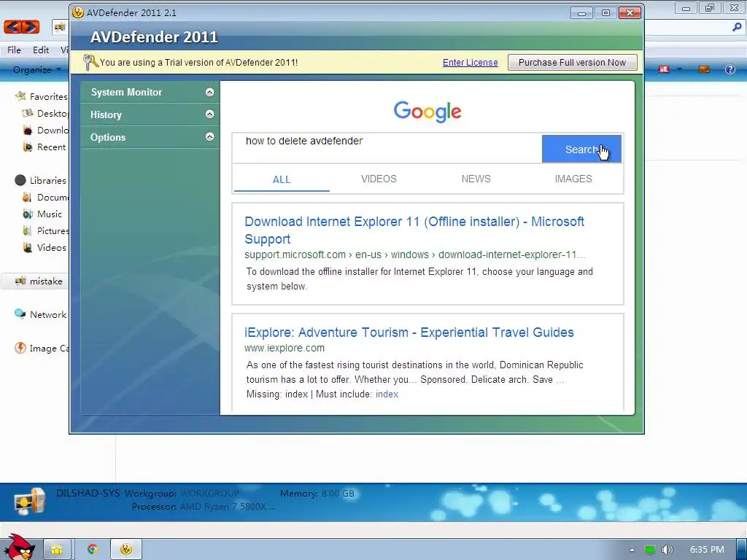The width and height of the screenshot is (747, 560).
Task: Switch to the IMAGES results tab
Action: pos(573,179)
